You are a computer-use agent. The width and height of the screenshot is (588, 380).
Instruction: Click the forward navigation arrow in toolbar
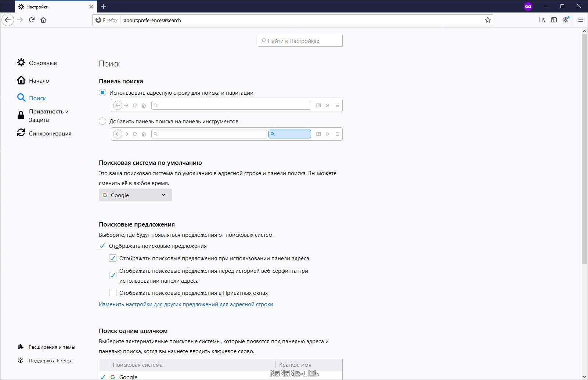point(20,20)
